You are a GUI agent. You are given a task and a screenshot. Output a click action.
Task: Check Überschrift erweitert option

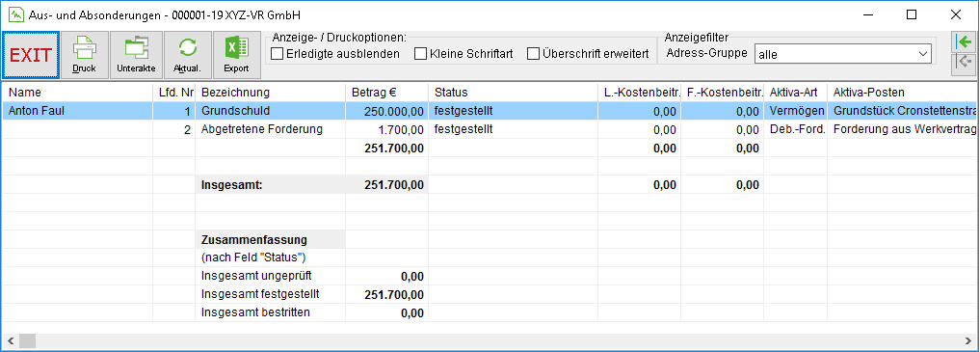(x=589, y=54)
